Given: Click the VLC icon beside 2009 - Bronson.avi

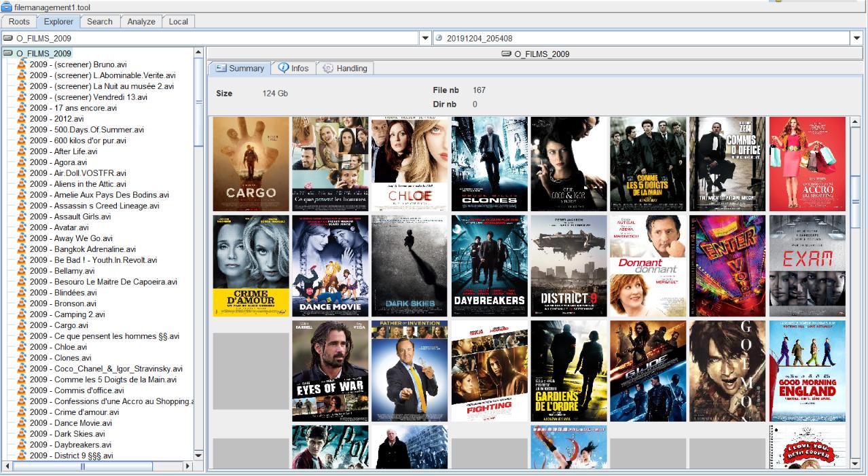Looking at the screenshot, I should coord(22,304).
